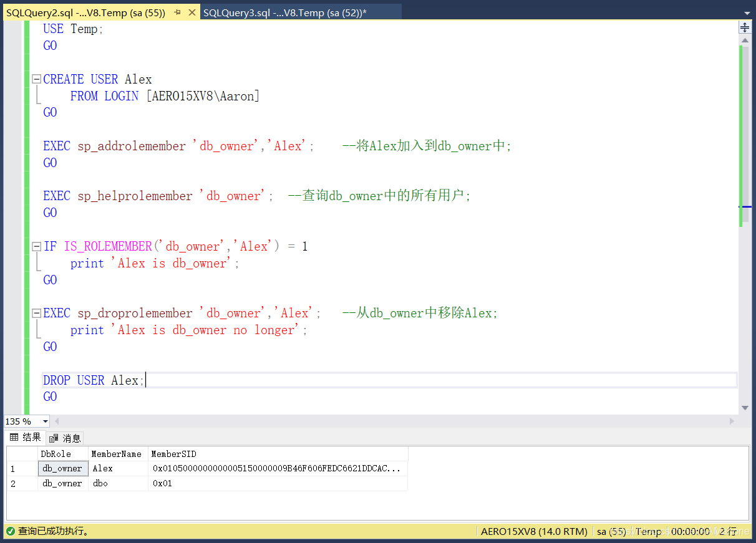The height and width of the screenshot is (543, 756).
Task: Select the db_owner cell in row 1
Action: click(x=63, y=468)
